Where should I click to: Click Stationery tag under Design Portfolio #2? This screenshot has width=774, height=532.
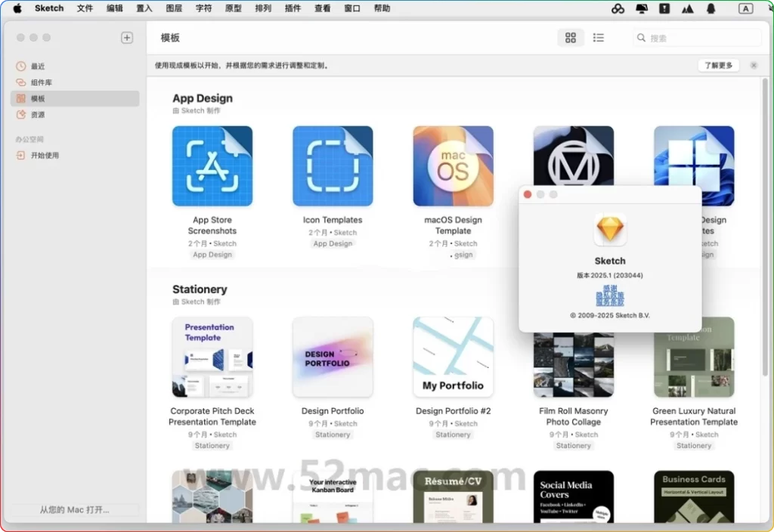(454, 435)
